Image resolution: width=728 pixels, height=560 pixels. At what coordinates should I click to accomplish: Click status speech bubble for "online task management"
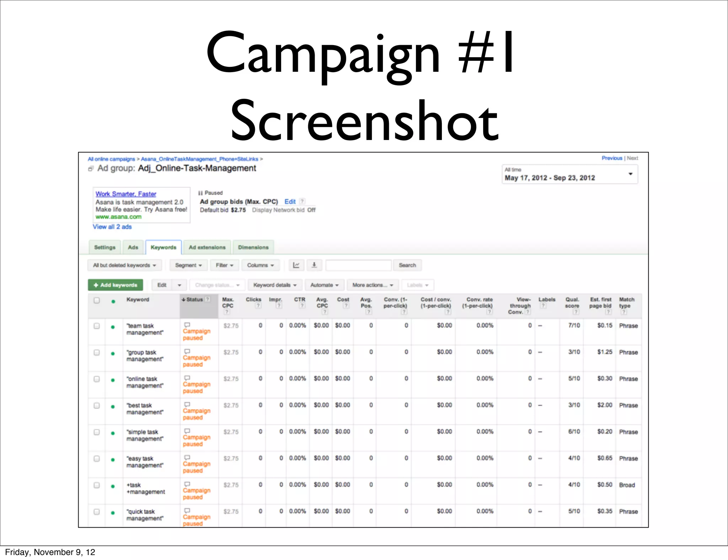coord(187,378)
